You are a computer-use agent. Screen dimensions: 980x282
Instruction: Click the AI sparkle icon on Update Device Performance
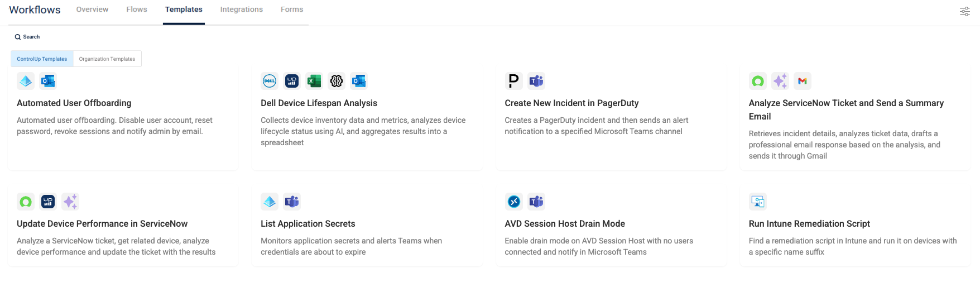[70, 202]
